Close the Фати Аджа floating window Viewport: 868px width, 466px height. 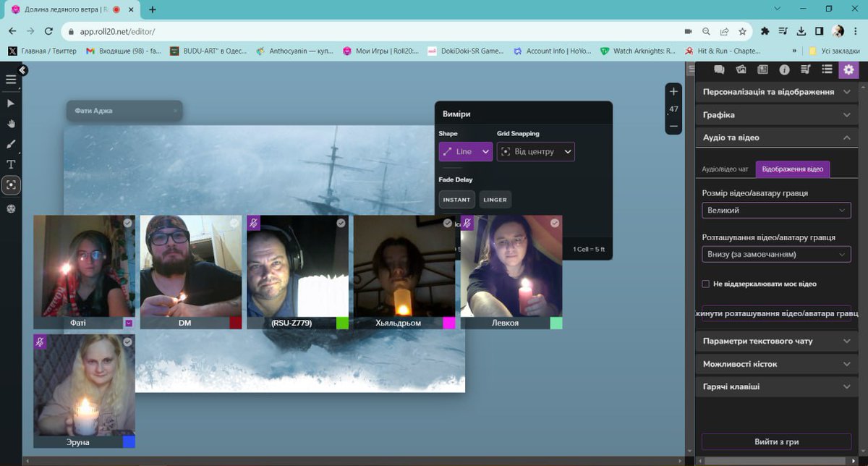click(175, 111)
